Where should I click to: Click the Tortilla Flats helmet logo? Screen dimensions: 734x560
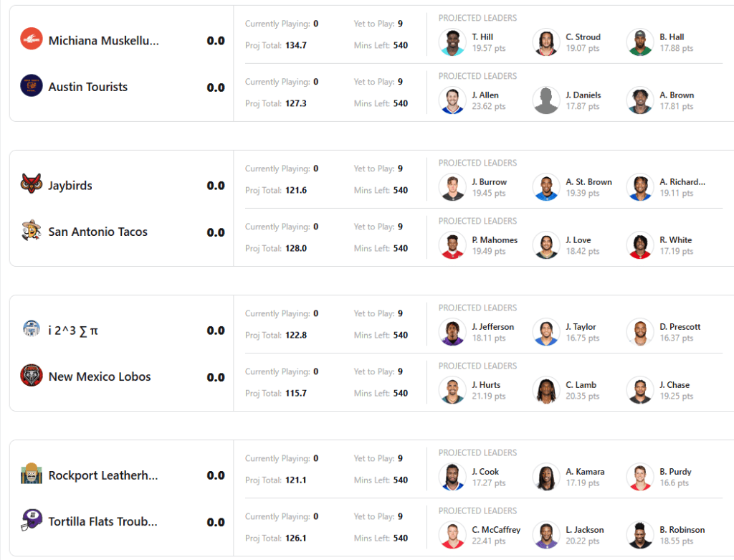point(32,521)
